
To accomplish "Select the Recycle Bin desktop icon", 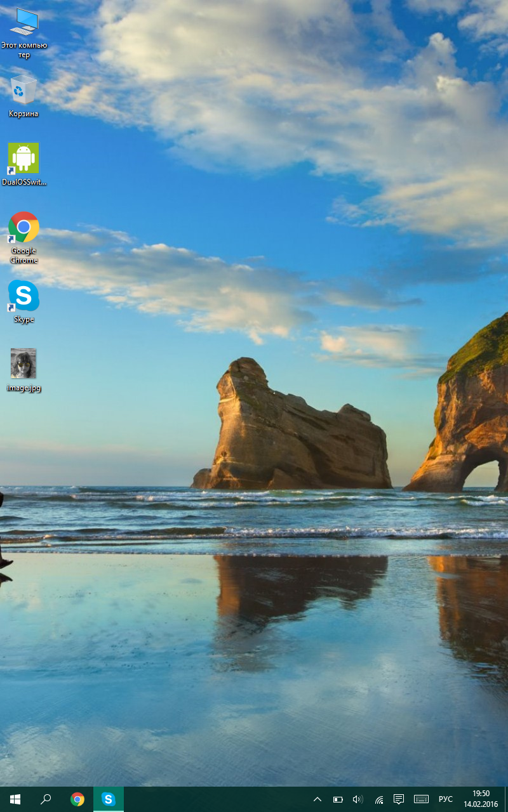I will point(23,96).
